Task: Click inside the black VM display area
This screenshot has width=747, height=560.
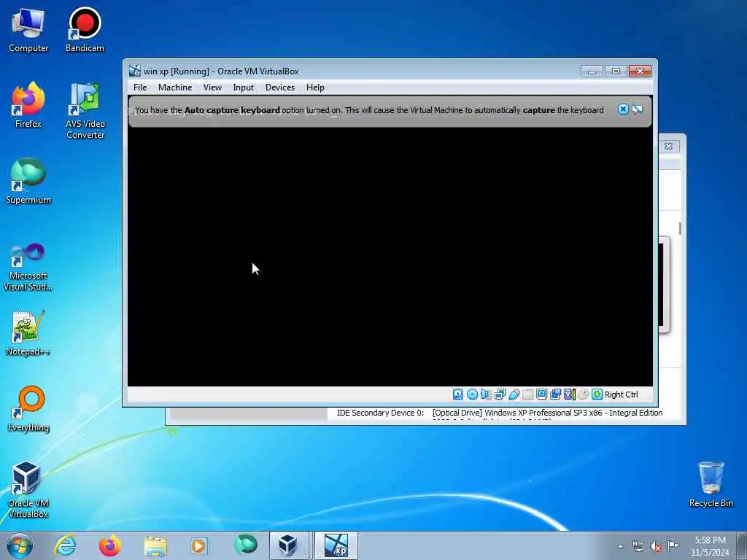Action: point(390,257)
